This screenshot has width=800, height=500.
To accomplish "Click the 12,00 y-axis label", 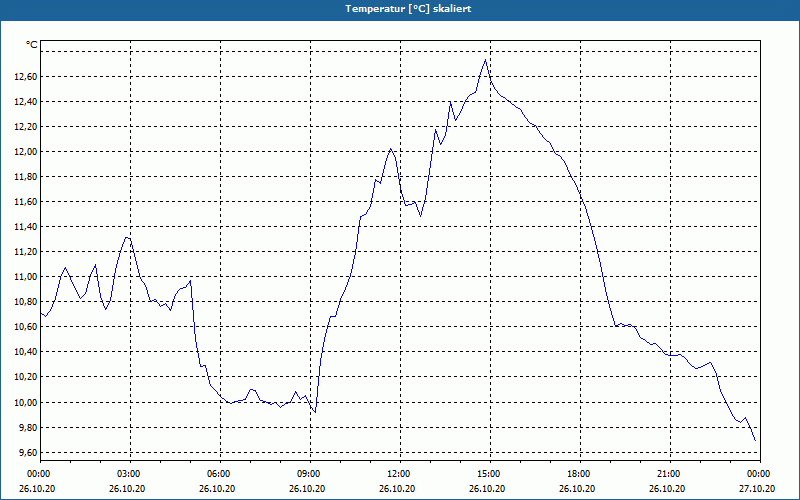I will (26, 152).
